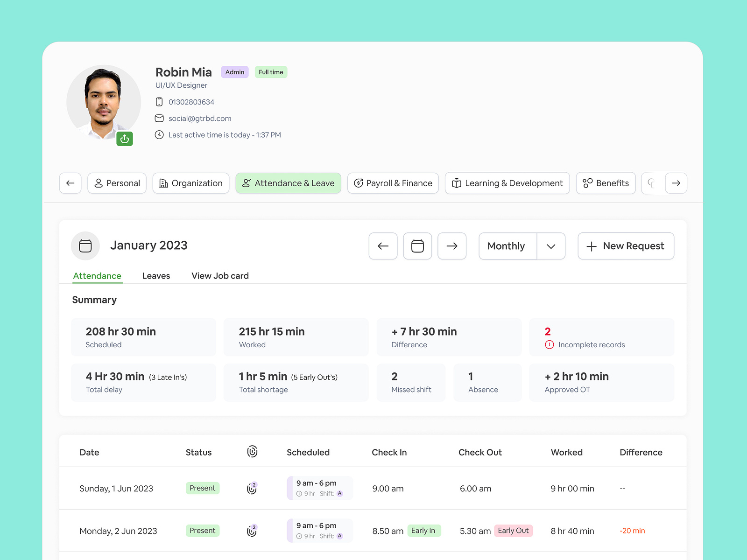Viewport: 747px width, 560px height.
Task: Switch to the Leaves tab
Action: 156,276
